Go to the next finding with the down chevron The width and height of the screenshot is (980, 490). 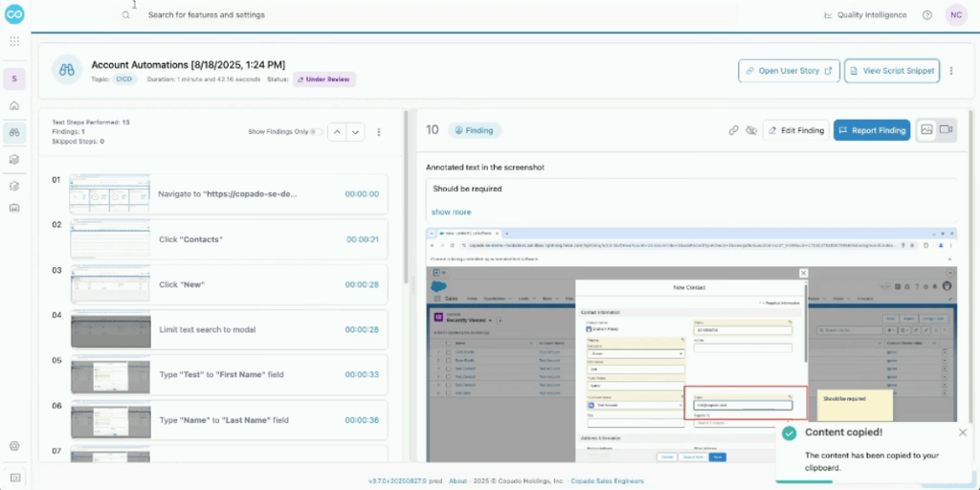356,132
